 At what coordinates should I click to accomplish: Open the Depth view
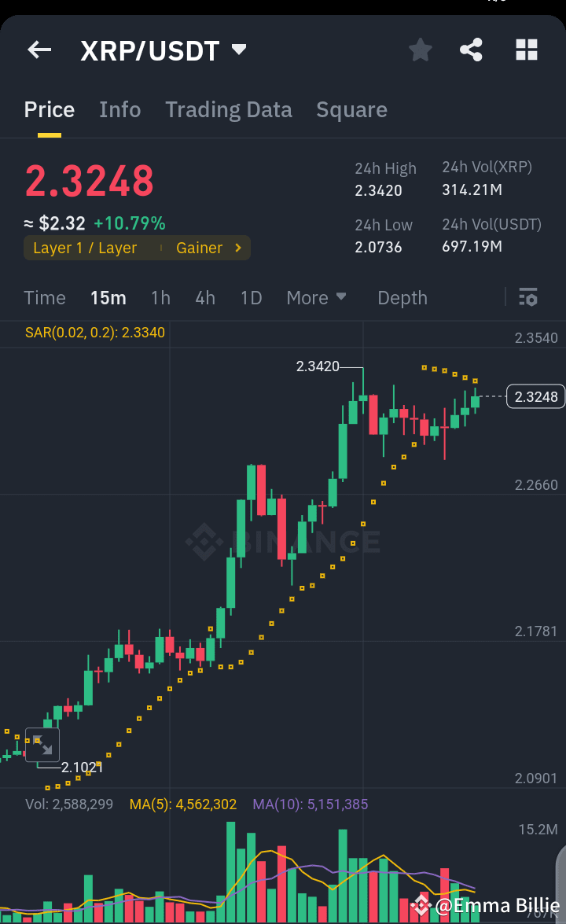[x=402, y=298]
